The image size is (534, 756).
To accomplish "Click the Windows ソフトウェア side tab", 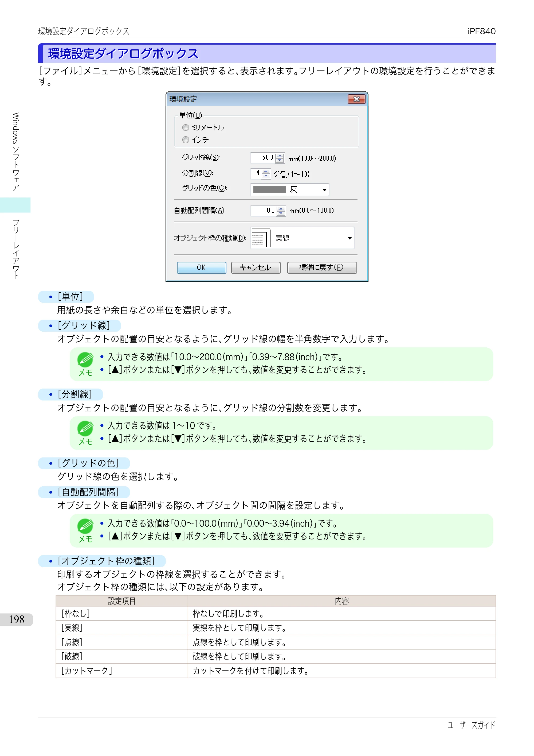I will [16, 152].
